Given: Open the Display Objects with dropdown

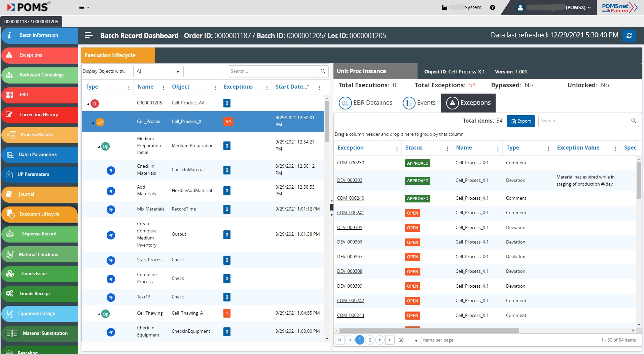Looking at the screenshot, I should (x=158, y=71).
